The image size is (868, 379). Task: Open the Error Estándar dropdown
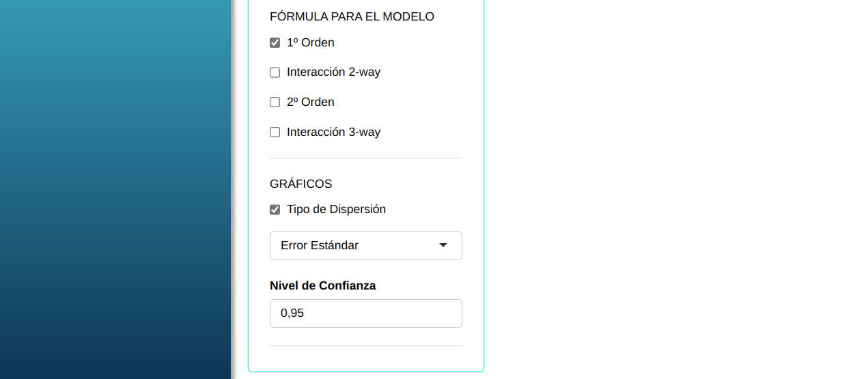[x=365, y=246]
